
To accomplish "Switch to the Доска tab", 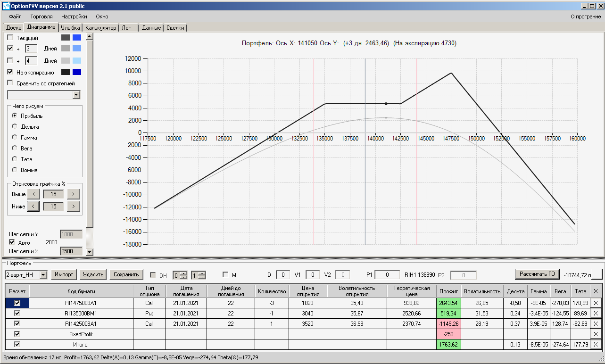I will (x=14, y=28).
